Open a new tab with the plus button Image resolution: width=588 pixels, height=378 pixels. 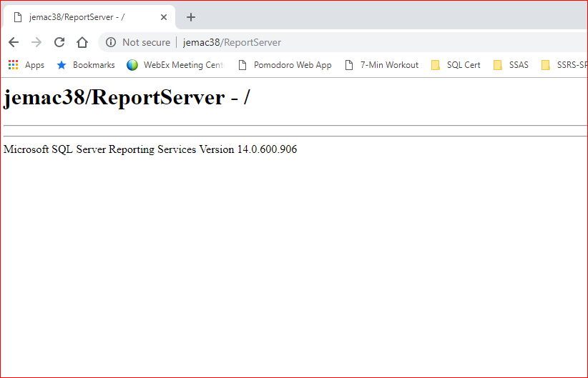[x=191, y=17]
